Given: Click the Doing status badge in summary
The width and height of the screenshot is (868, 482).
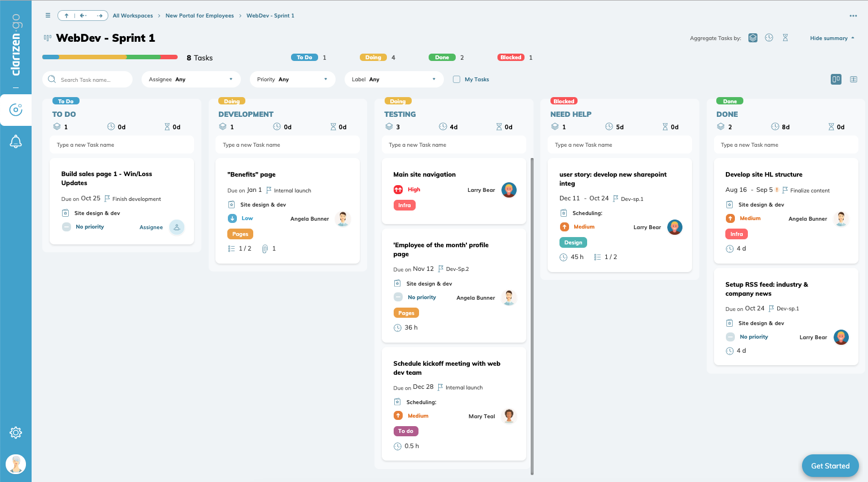Looking at the screenshot, I should (x=373, y=58).
